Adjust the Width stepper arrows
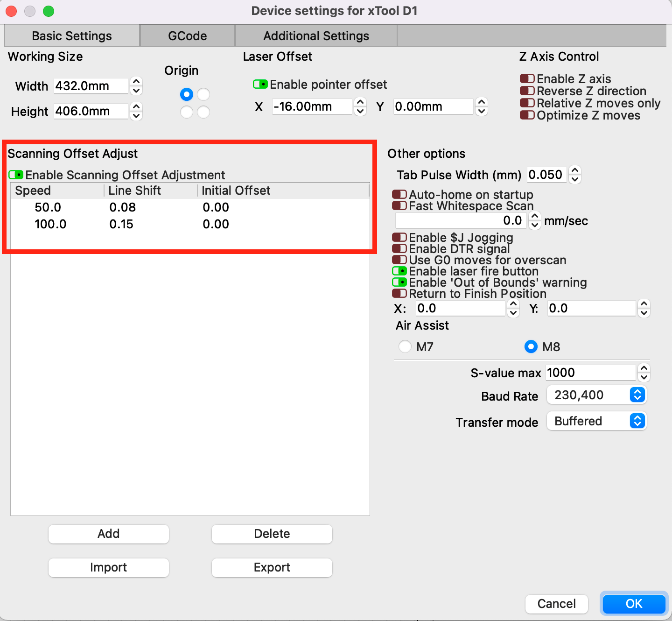Screen dimensions: 672x621 click(x=136, y=86)
